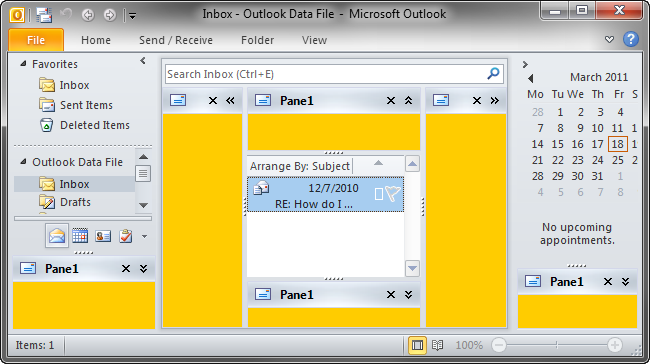Open the Drafts folder
Viewport: 650px width, 364px height.
[x=65, y=202]
